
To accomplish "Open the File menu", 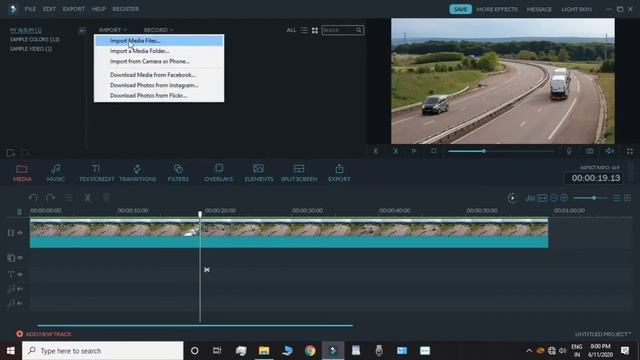I will pos(30,9).
